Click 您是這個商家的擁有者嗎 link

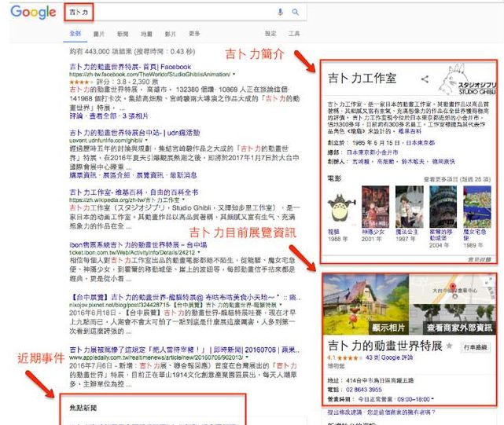click(x=402, y=412)
